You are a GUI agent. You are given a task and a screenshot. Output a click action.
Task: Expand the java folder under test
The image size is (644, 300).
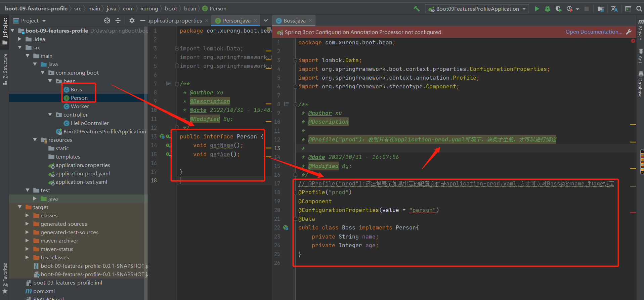tap(35, 199)
